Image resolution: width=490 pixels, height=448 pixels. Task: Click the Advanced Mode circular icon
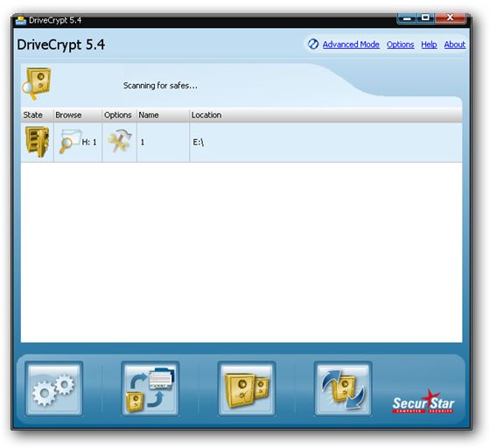tap(313, 45)
